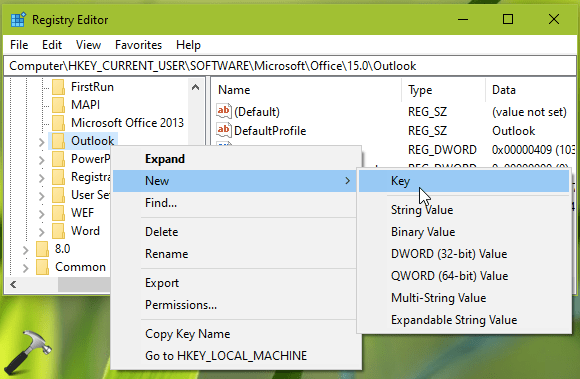Open the Help menu
This screenshot has height=379, width=580.
pyautogui.click(x=188, y=45)
